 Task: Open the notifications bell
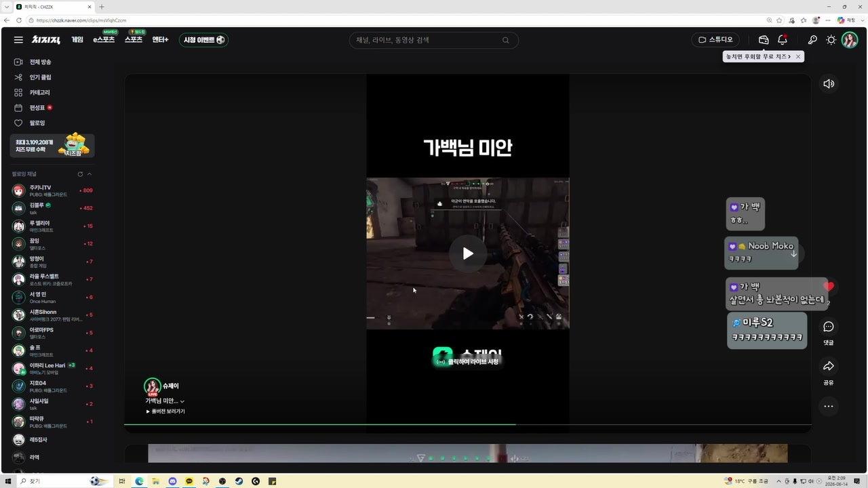pos(783,40)
